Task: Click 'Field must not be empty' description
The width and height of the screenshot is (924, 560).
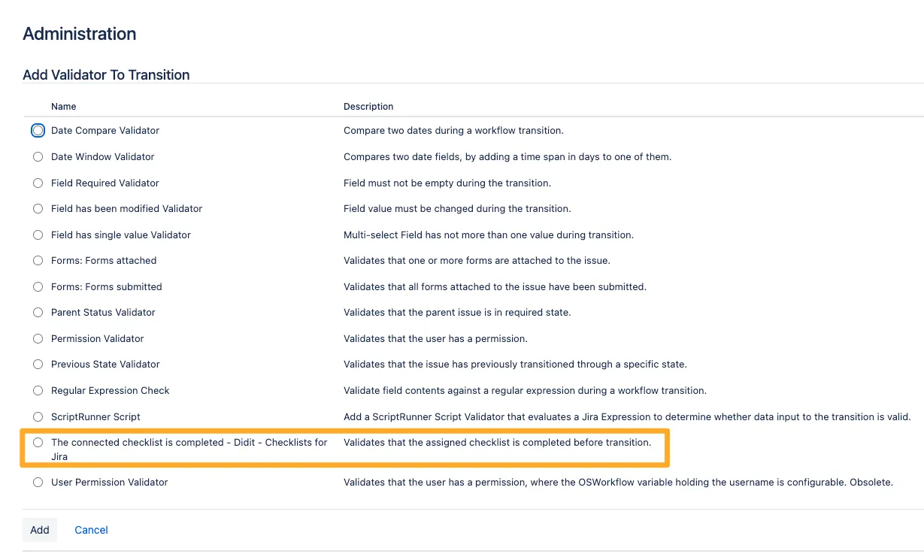Action: [447, 183]
